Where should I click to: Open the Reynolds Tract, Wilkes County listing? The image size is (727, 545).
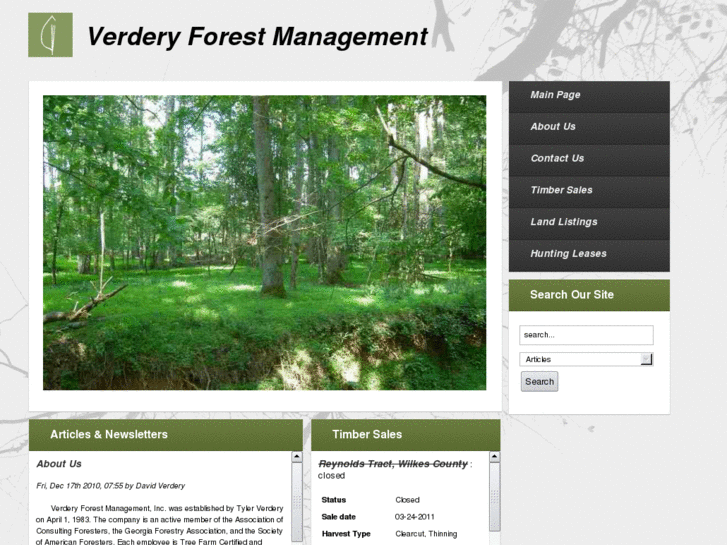pos(393,464)
